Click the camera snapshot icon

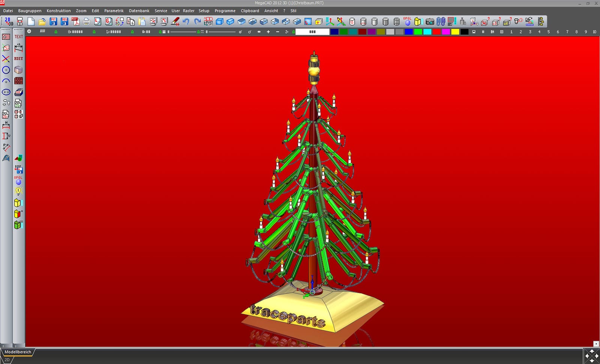click(x=430, y=21)
